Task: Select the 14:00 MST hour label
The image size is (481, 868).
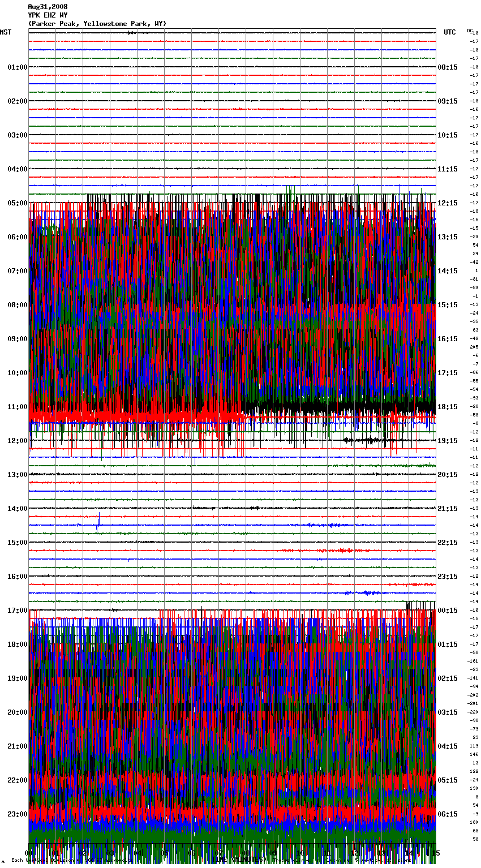Action: point(17,509)
